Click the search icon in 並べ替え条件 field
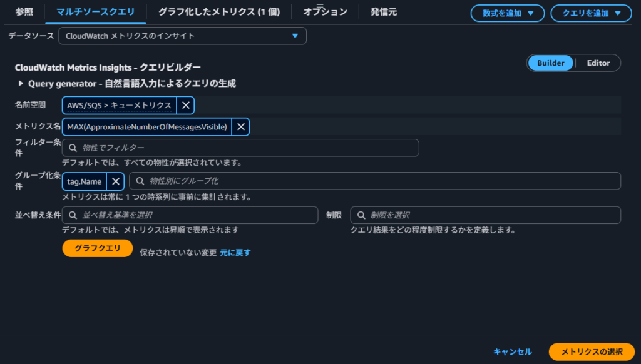This screenshot has height=364, width=641. (x=73, y=215)
